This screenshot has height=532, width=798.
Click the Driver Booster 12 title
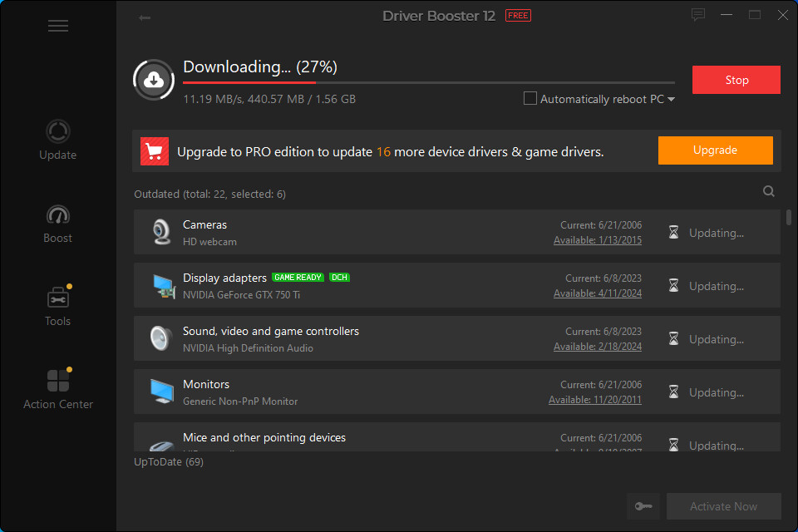point(439,16)
